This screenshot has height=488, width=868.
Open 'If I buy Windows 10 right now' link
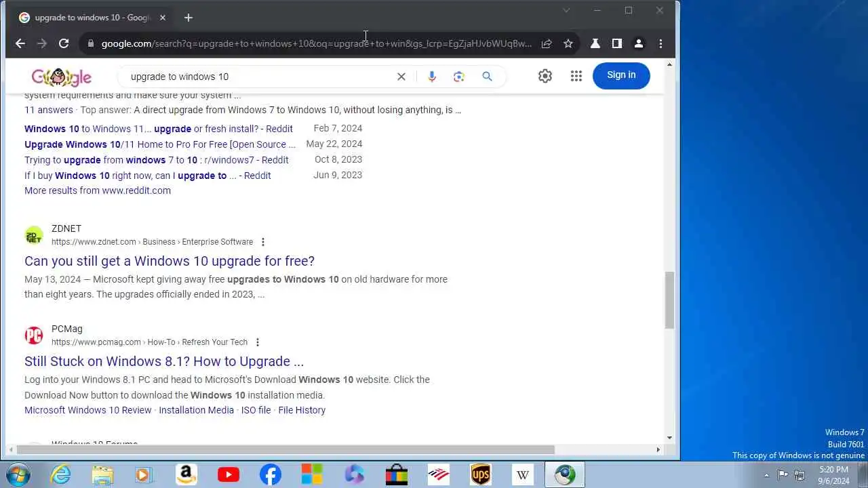pos(148,176)
